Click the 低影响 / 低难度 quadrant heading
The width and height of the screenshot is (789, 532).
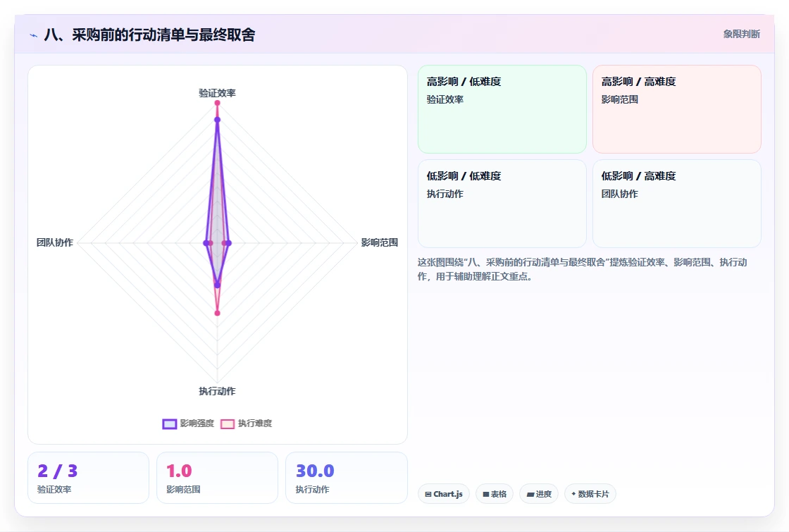pyautogui.click(x=464, y=176)
